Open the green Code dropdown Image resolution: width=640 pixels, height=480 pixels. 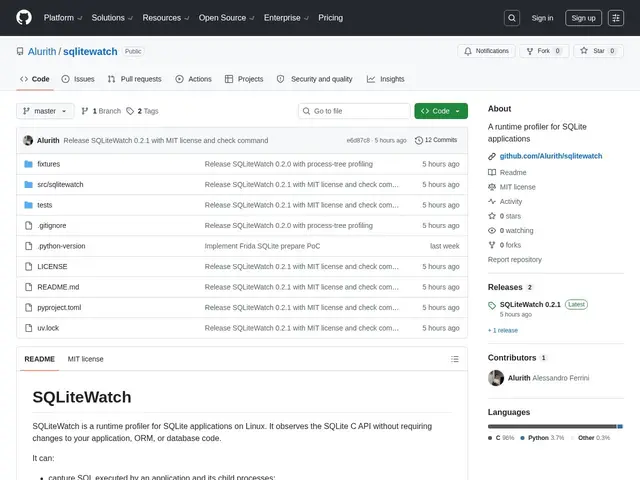[x=441, y=111]
